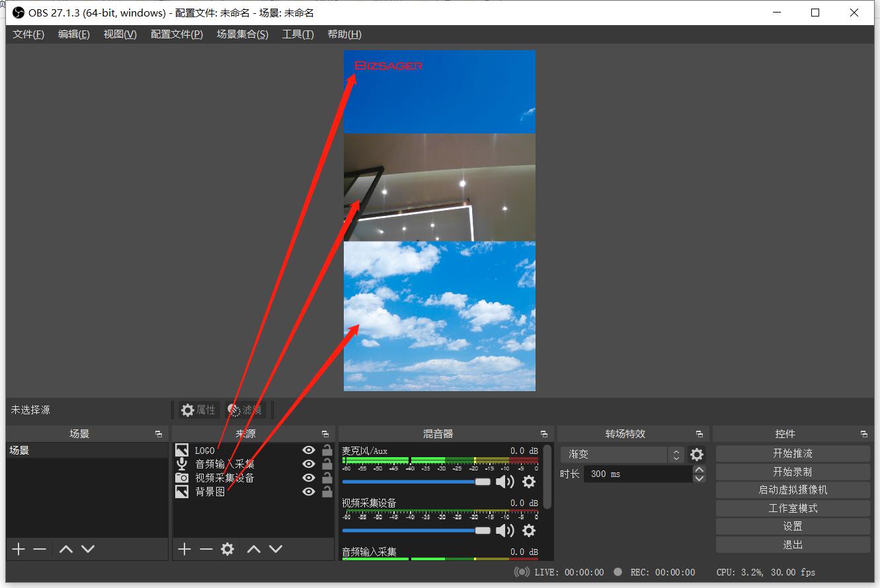
Task: Click the camera icon of 视频采集设备
Action: pyautogui.click(x=182, y=478)
